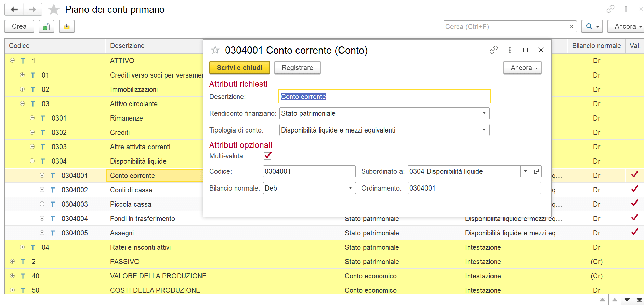Image resolution: width=644 pixels, height=306 pixels.
Task: Click the T icon of row 40
Action: point(23,276)
